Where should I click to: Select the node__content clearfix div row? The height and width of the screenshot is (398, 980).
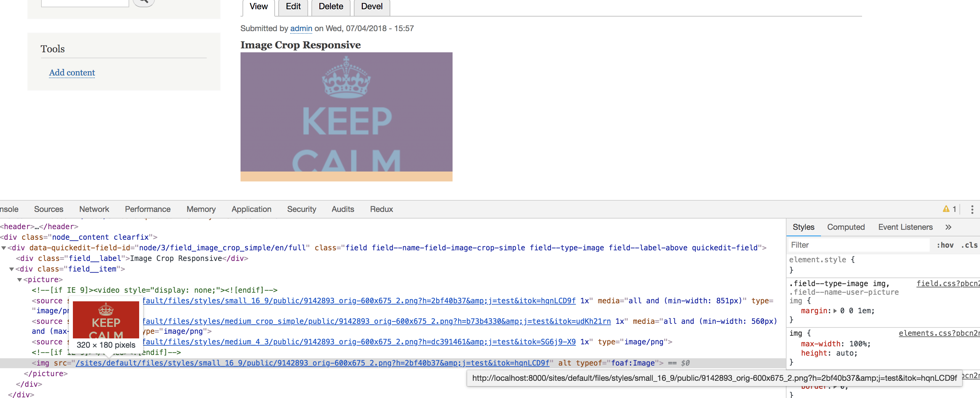coord(79,237)
